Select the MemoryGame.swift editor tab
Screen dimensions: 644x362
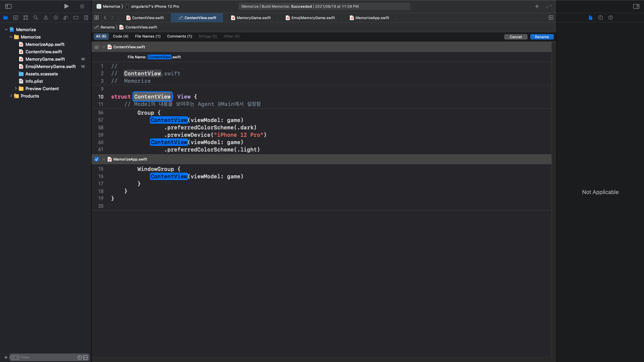pyautogui.click(x=253, y=18)
